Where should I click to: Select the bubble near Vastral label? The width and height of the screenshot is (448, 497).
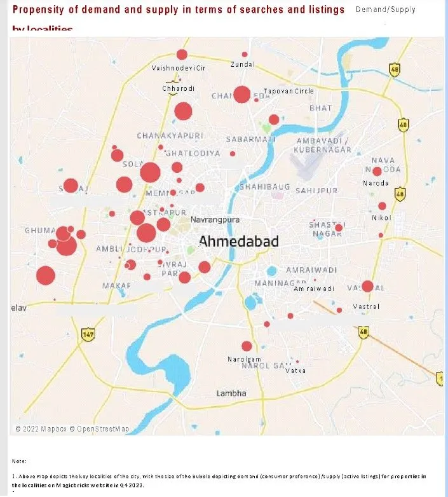367,286
